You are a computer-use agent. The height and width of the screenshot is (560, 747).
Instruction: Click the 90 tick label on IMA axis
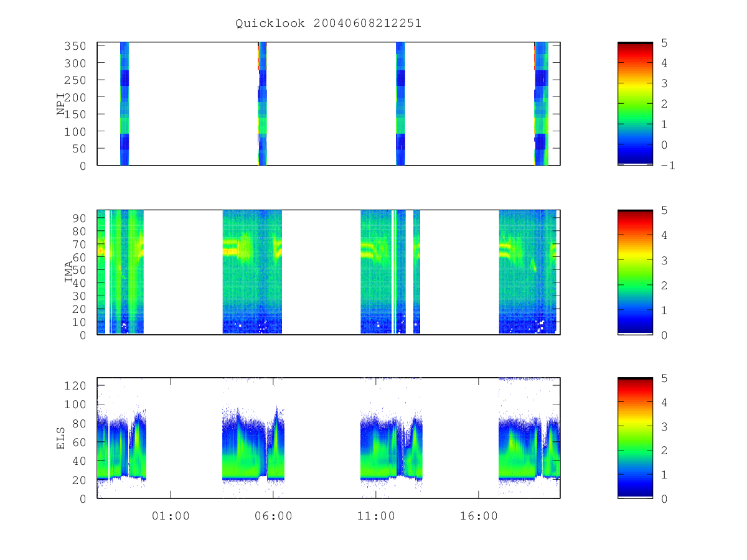[x=80, y=218]
